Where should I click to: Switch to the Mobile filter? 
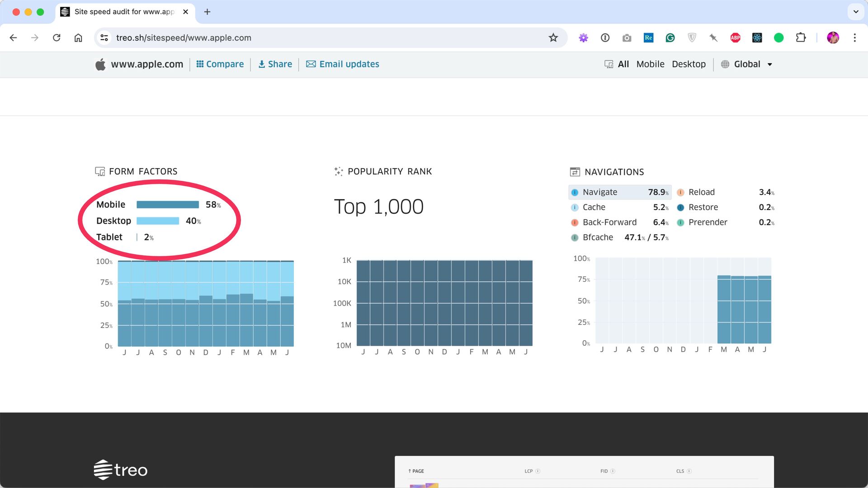click(x=650, y=64)
